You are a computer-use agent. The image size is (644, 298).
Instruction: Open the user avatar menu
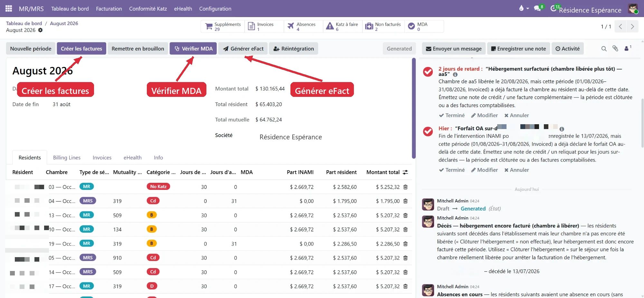(x=633, y=9)
